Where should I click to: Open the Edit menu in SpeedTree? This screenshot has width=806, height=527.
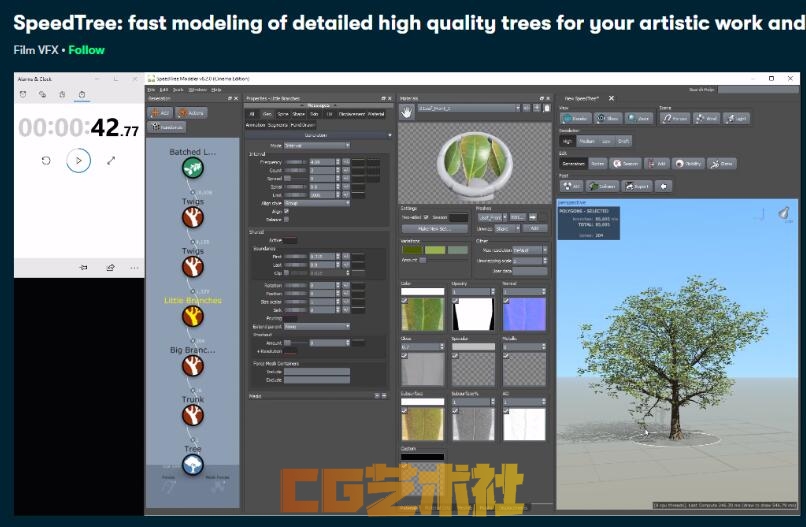(x=163, y=89)
